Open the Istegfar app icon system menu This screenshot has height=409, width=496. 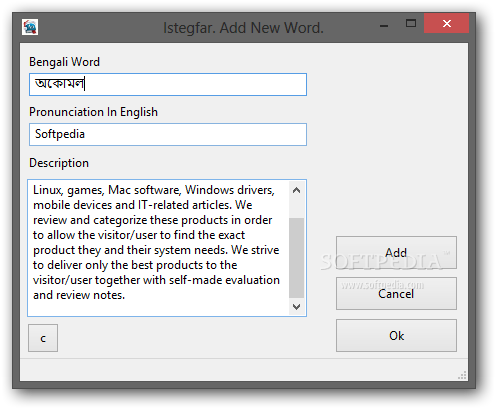tap(30, 27)
